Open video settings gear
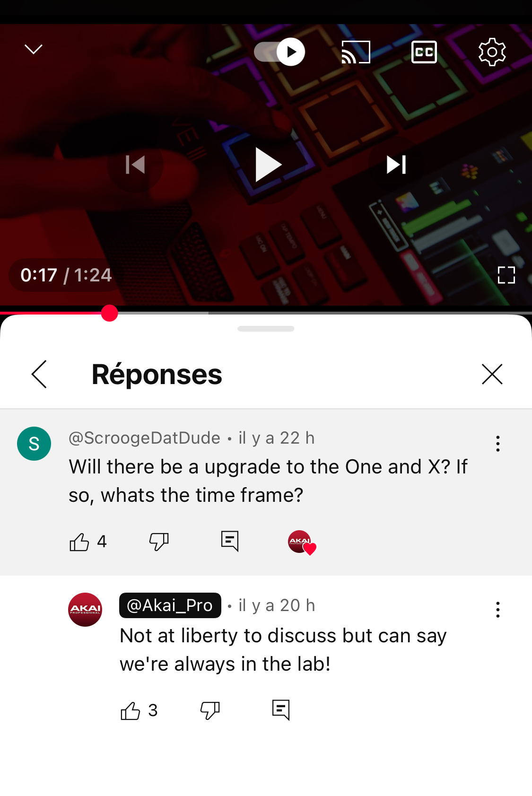 [492, 52]
